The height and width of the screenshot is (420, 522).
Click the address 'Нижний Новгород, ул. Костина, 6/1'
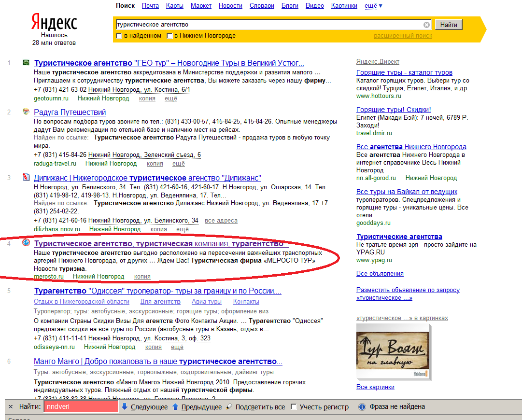139,90
